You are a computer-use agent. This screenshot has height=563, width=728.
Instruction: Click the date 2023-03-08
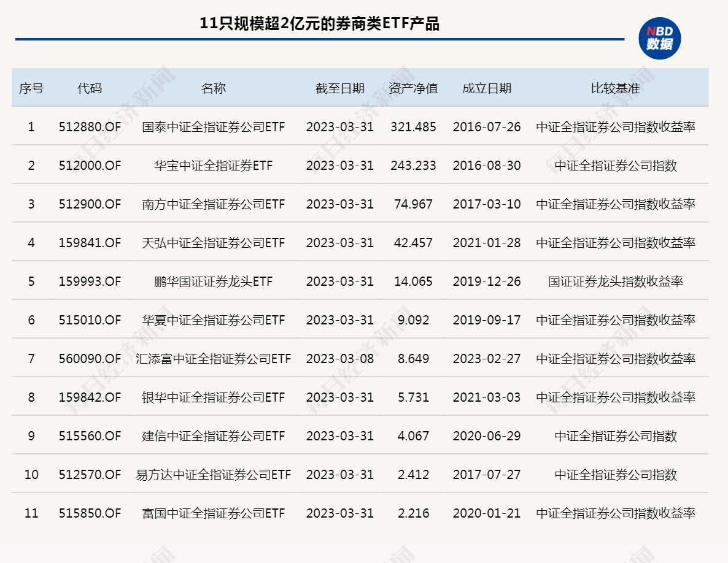340,359
